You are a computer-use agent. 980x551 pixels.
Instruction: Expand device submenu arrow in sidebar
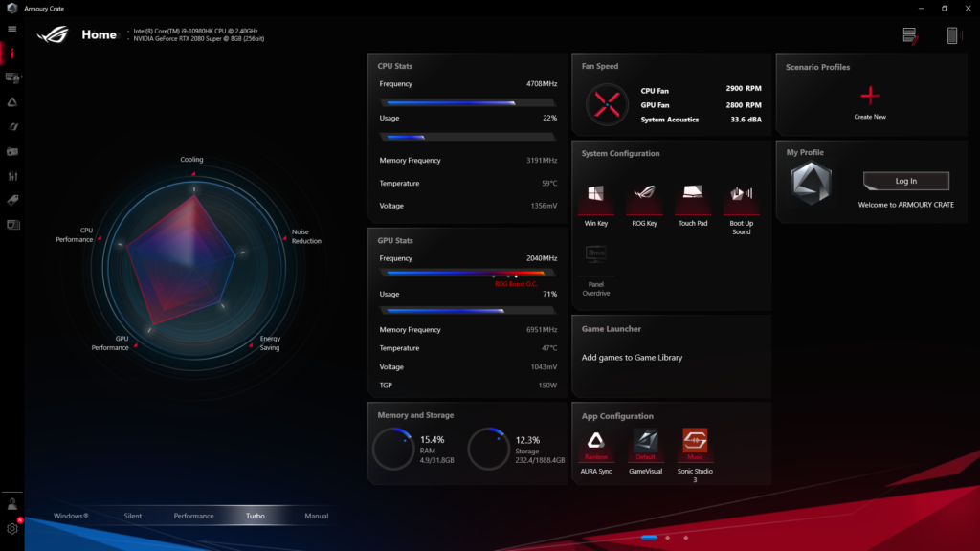click(x=21, y=78)
